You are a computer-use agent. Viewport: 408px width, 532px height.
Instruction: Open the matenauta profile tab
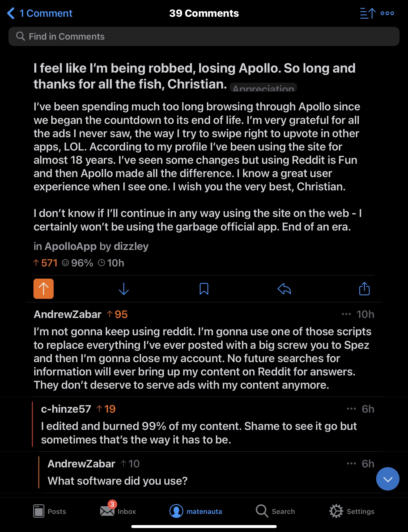pos(196,511)
